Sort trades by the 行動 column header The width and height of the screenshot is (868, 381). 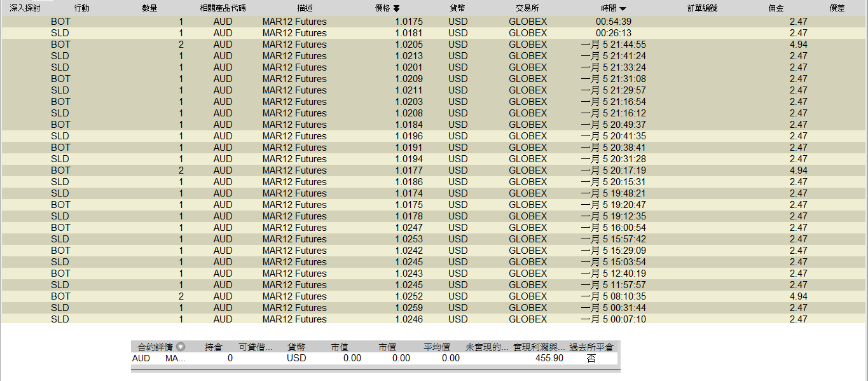pyautogui.click(x=81, y=8)
